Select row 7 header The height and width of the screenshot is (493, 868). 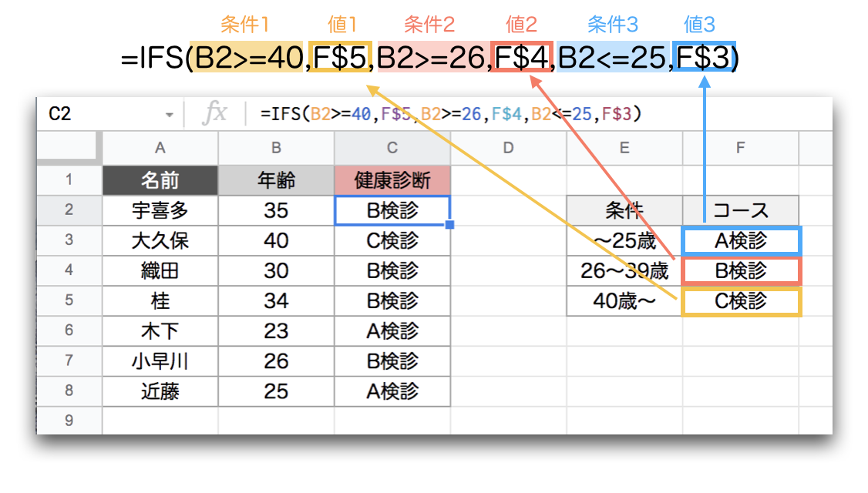69,361
